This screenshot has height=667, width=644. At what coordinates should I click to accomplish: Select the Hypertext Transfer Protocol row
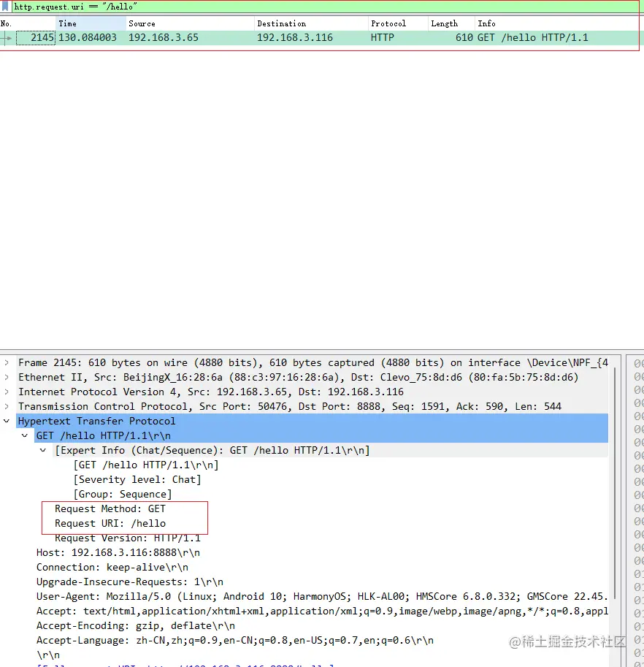(313, 421)
